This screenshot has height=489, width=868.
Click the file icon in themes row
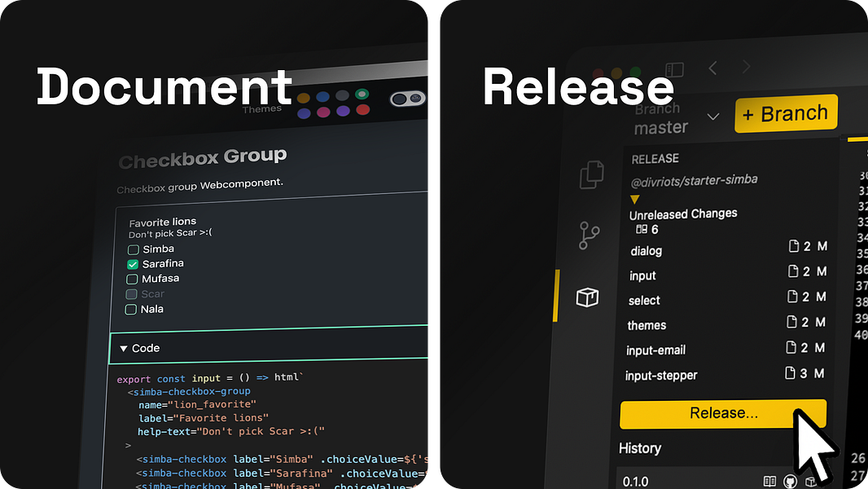[792, 322]
